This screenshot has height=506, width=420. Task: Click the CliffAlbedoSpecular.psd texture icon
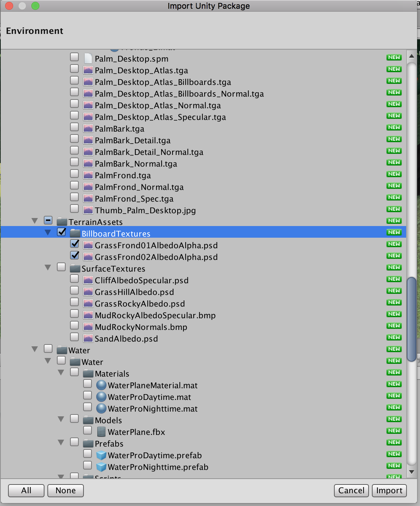tap(88, 280)
